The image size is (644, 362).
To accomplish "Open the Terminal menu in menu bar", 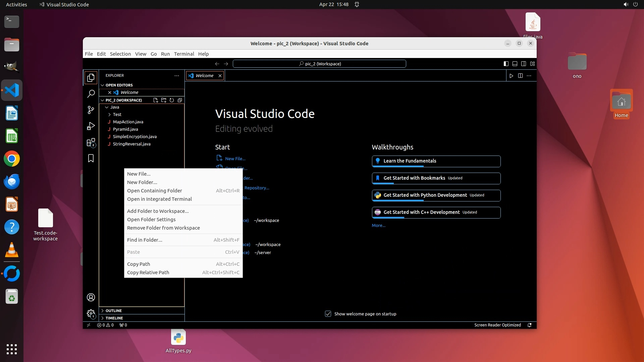I will (x=184, y=54).
